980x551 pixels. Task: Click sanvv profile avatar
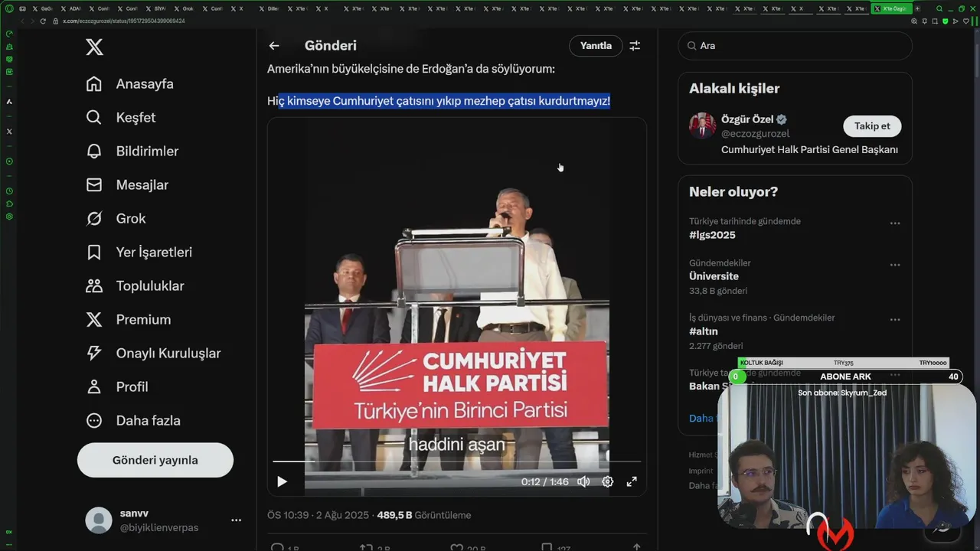(x=98, y=520)
